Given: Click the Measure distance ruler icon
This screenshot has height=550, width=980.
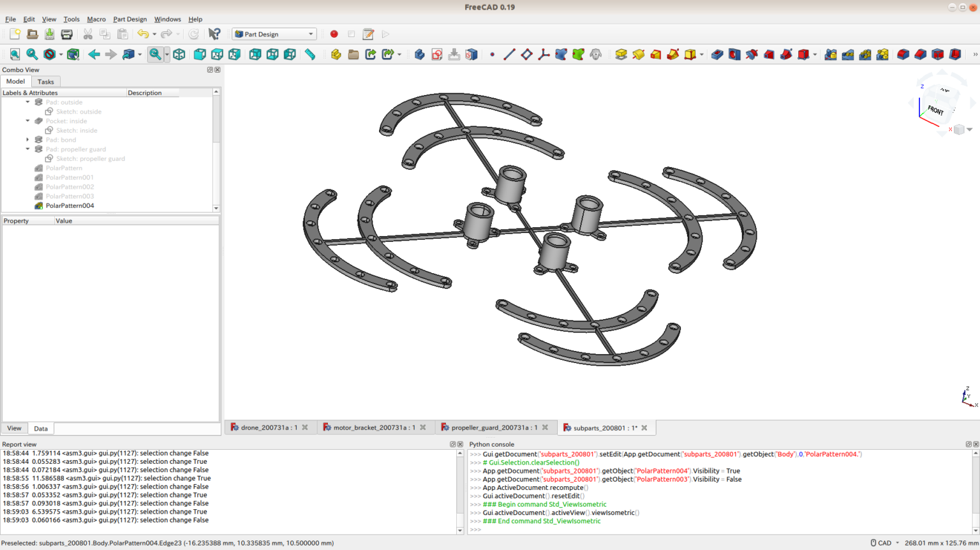Looking at the screenshot, I should coord(310,55).
